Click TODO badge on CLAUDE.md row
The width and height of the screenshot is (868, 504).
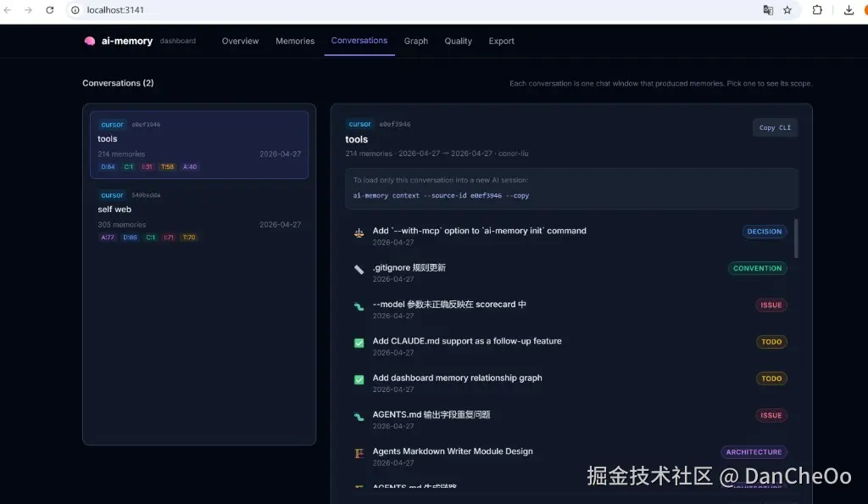771,342
